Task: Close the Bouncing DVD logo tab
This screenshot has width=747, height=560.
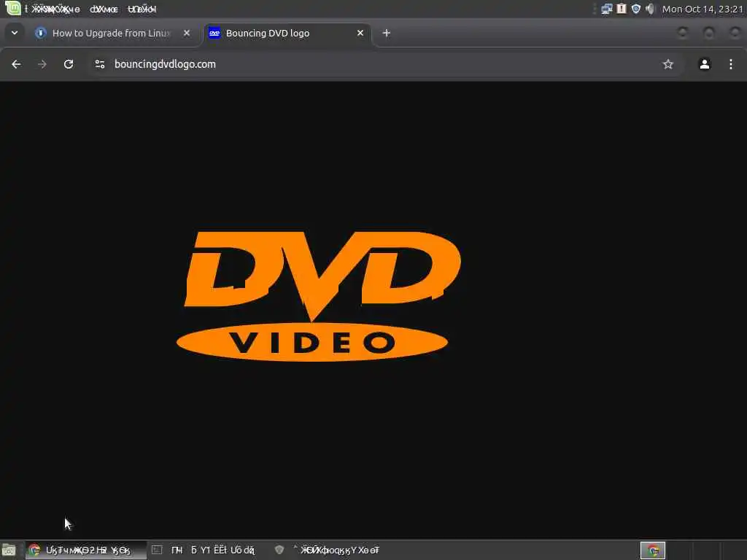Action: pyautogui.click(x=360, y=33)
